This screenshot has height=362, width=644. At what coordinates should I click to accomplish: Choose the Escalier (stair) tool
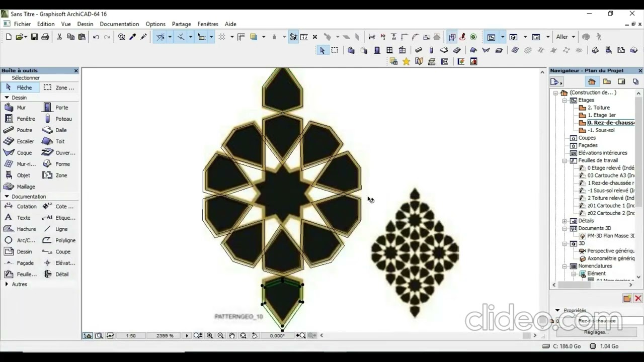coord(19,141)
